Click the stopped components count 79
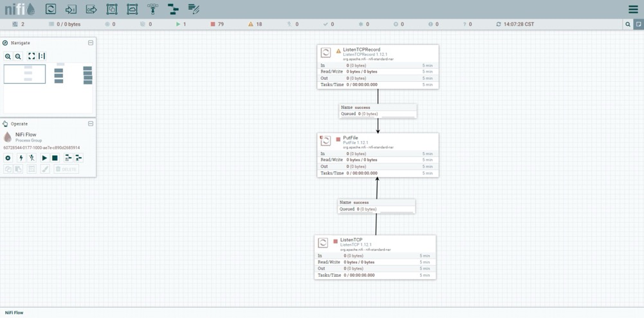The width and height of the screenshot is (644, 318). [x=217, y=24]
